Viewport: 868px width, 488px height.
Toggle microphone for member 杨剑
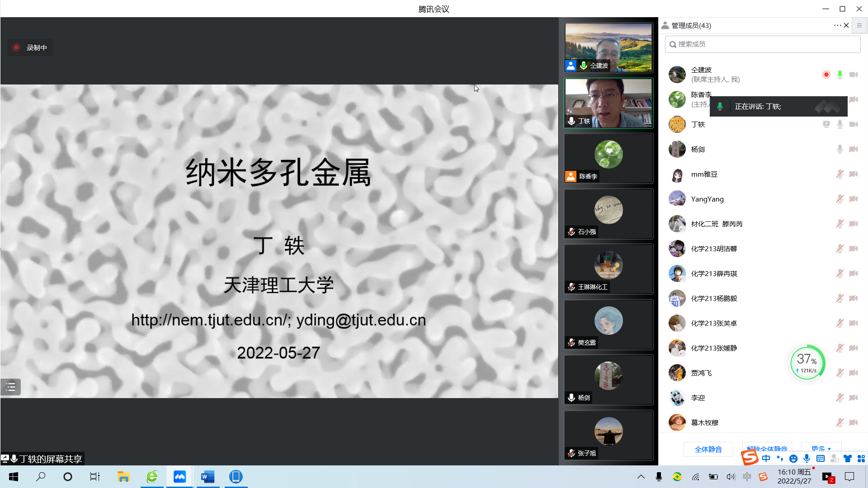pyautogui.click(x=840, y=149)
